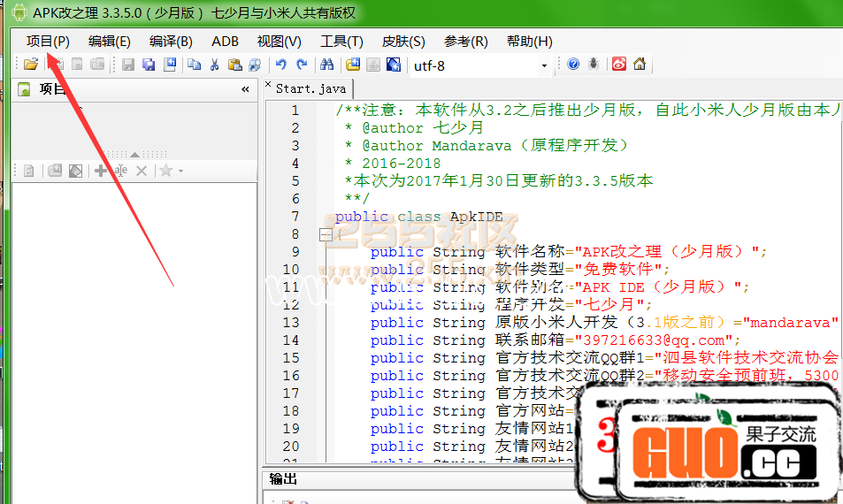
Task: Click the yellow folder icon with blue arrow
Action: point(353,65)
